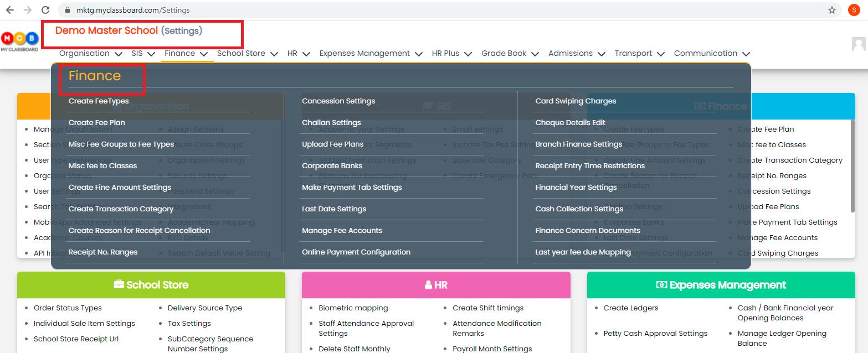Open School Store Receipt Url link
This screenshot has width=868, height=353.
coord(76,339)
